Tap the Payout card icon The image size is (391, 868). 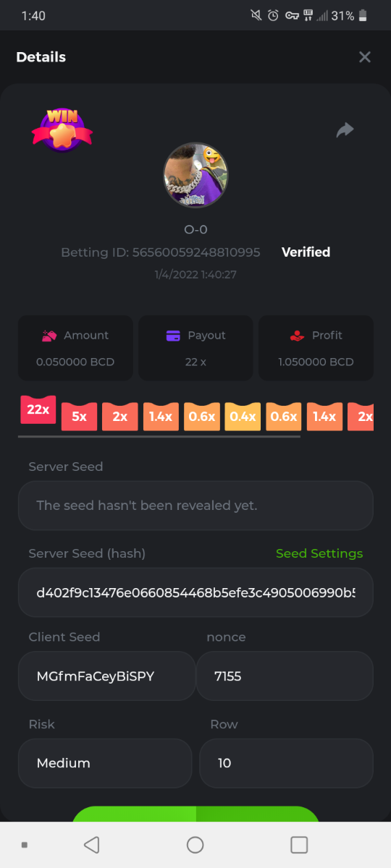click(x=173, y=336)
